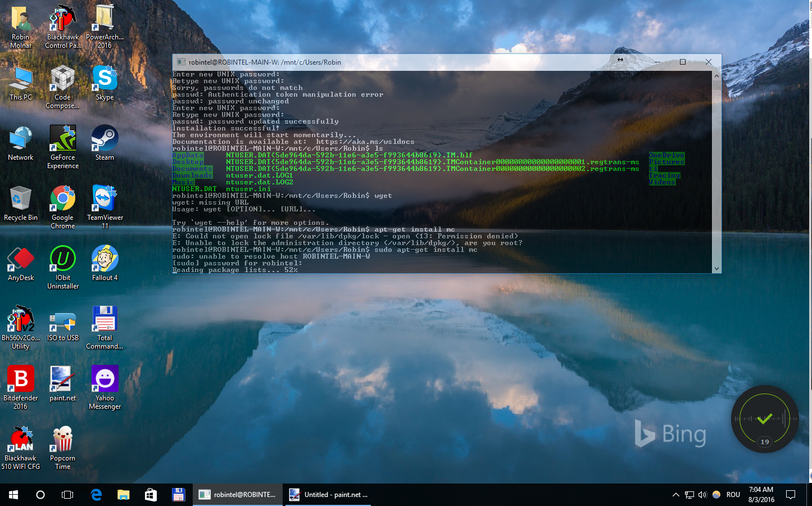Click the yellow tray icon beside ROU
Screen dimensions: 812x506
(x=716, y=495)
